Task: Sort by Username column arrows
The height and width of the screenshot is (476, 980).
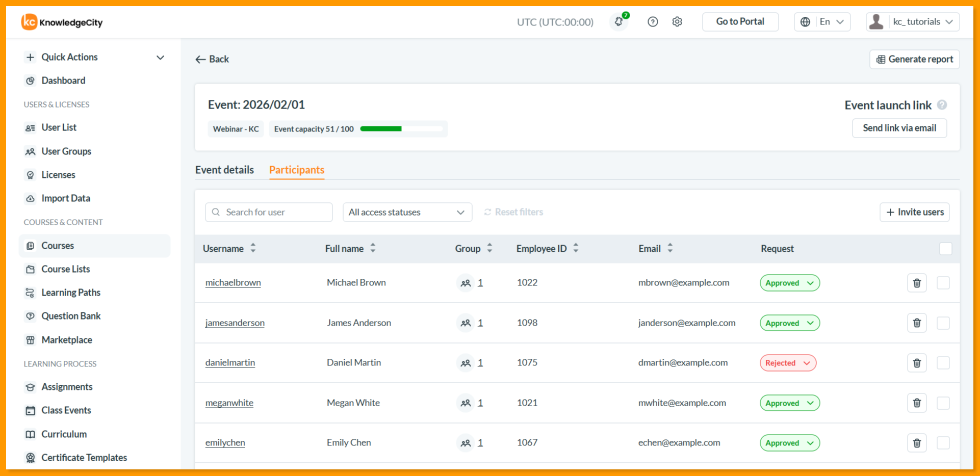Action: [x=253, y=248]
